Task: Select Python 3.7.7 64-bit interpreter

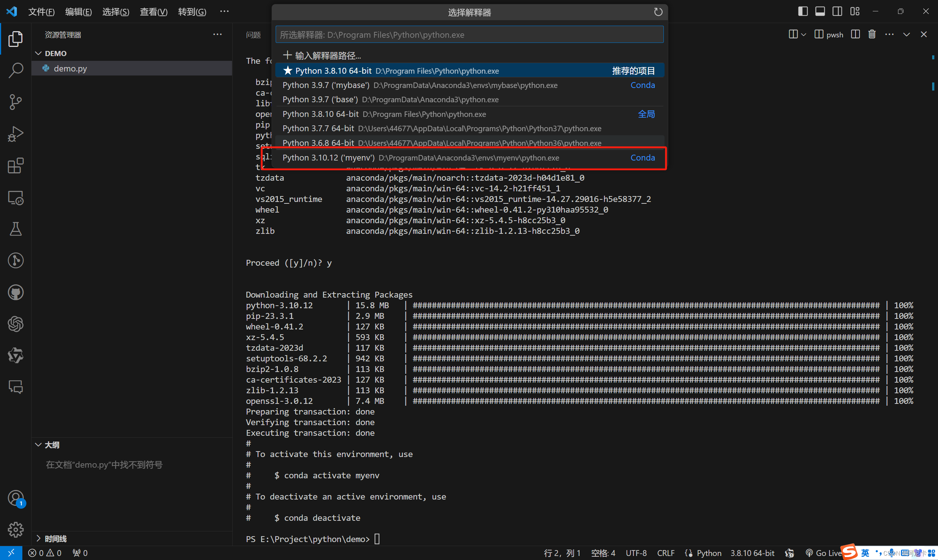Action: pyautogui.click(x=470, y=128)
